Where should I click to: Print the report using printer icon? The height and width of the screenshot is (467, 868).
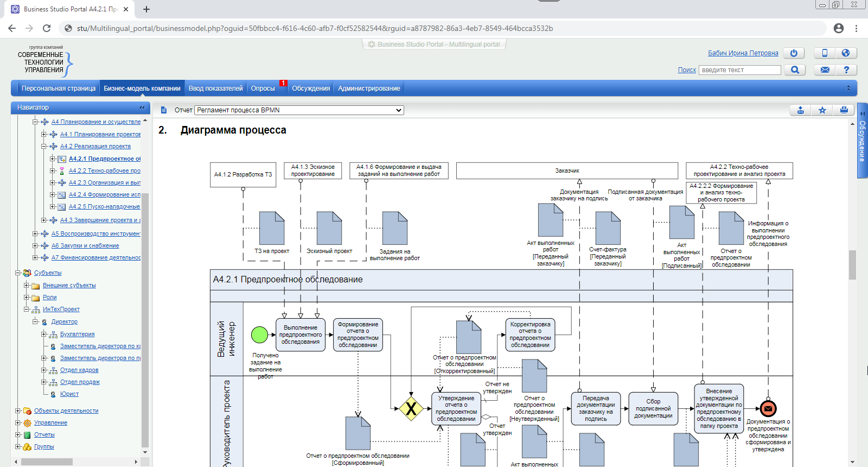(844, 110)
